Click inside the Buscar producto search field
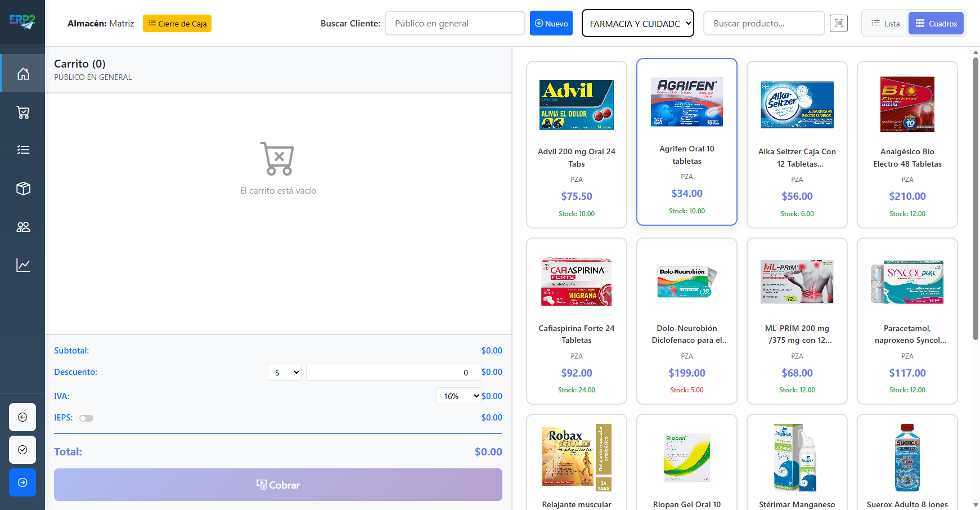Screen dimensions: 980x510 point(763,23)
